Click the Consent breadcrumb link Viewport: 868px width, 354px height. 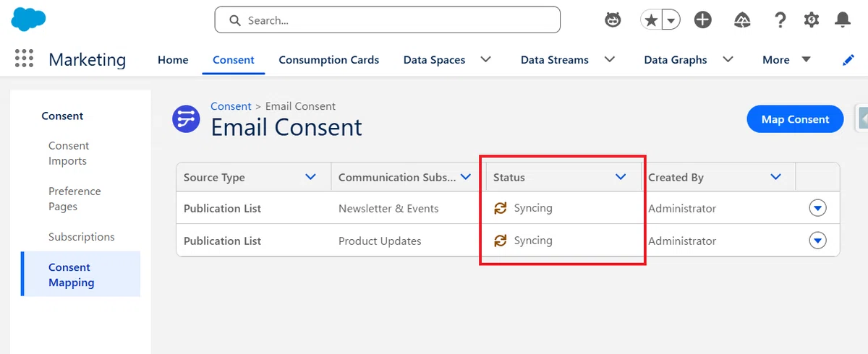[231, 106]
